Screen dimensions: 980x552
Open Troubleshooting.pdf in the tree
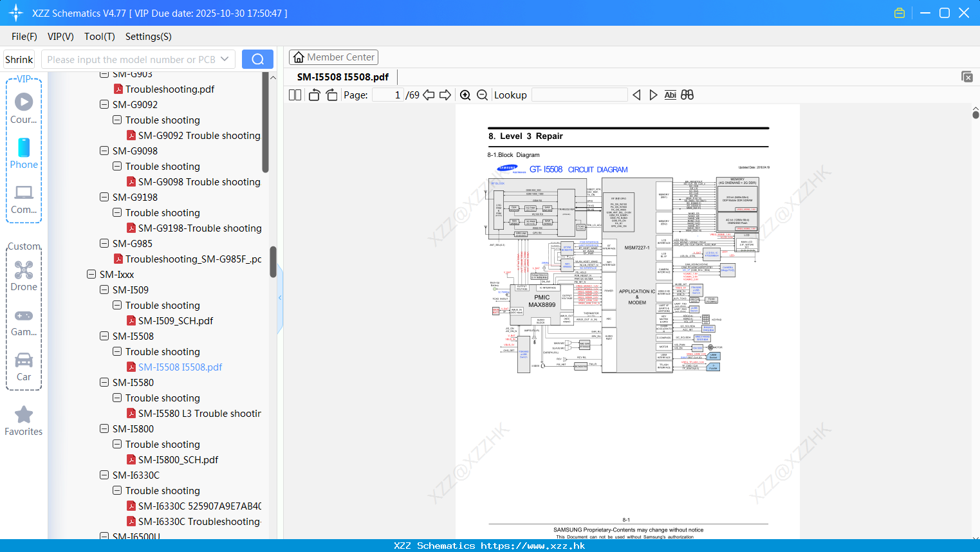[x=170, y=89]
